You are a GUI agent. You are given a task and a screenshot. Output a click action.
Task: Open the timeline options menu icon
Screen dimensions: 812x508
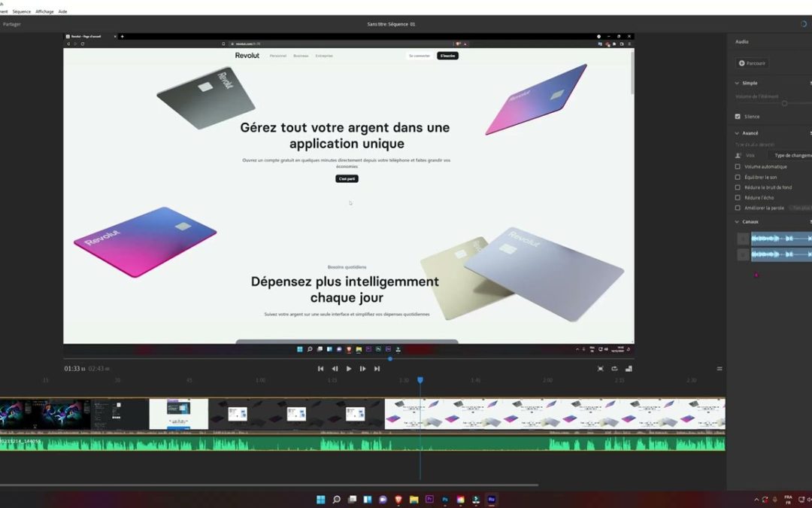pos(720,369)
